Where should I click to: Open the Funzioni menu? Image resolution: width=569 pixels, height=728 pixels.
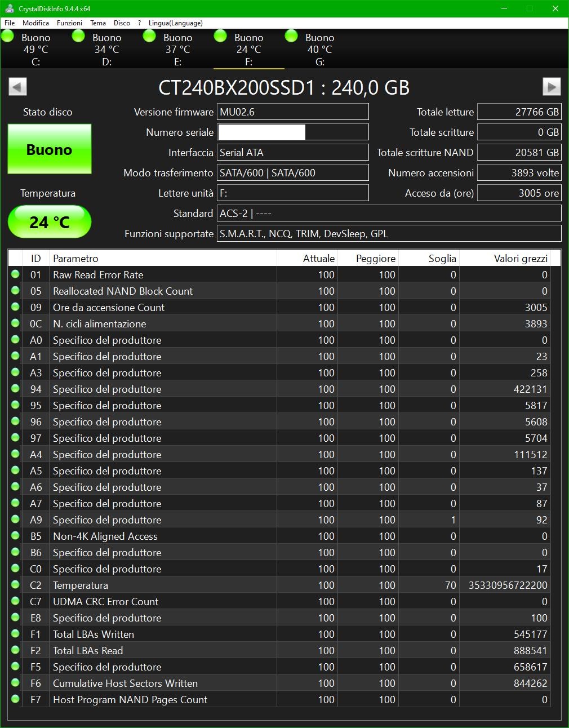click(69, 23)
